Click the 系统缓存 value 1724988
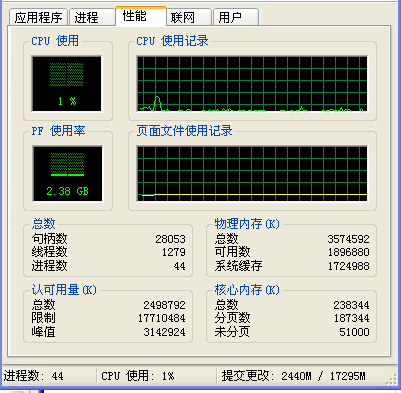This screenshot has height=393, width=401. point(348,266)
